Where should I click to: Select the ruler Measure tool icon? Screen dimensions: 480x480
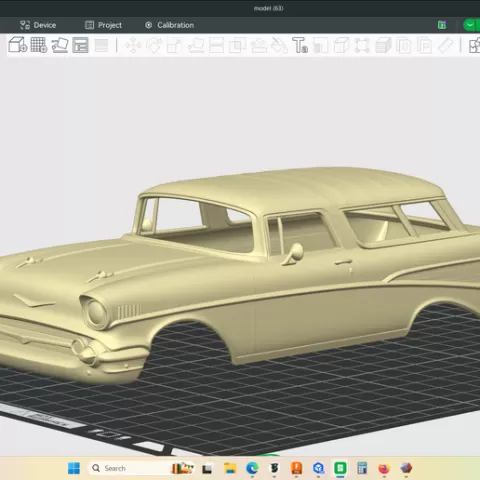[445, 45]
